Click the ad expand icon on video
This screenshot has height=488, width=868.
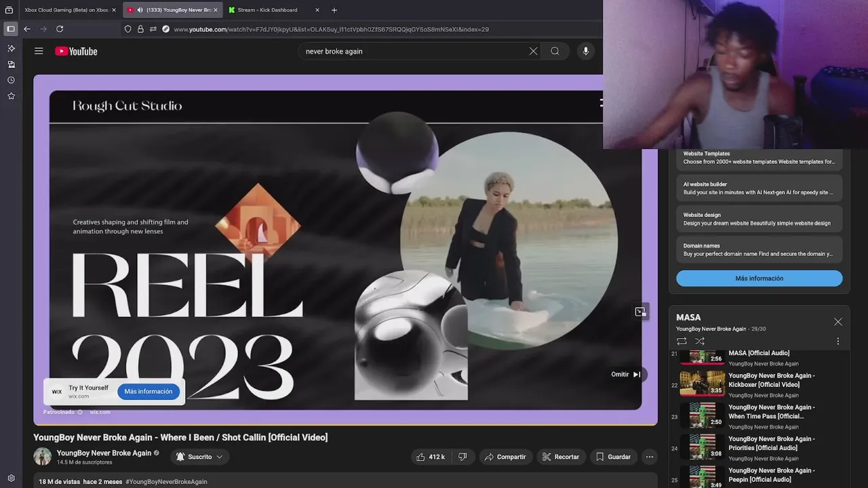[640, 312]
